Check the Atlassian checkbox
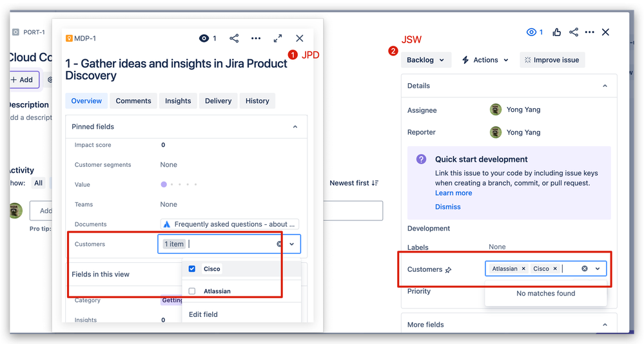This screenshot has width=644, height=344. tap(192, 291)
